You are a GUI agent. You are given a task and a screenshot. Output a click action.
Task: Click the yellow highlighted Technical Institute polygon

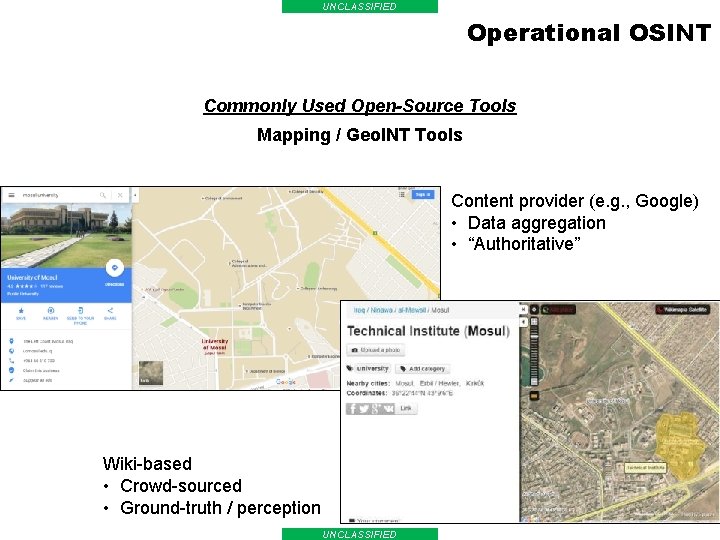coord(680,443)
